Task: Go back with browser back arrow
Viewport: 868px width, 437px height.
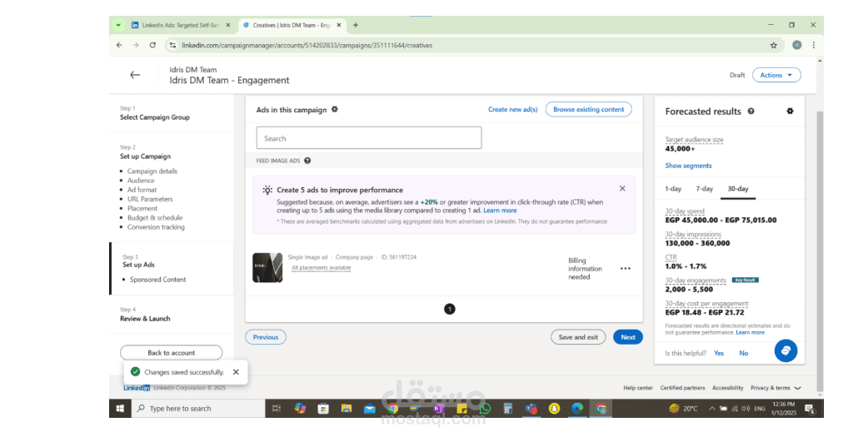Action: click(x=119, y=45)
